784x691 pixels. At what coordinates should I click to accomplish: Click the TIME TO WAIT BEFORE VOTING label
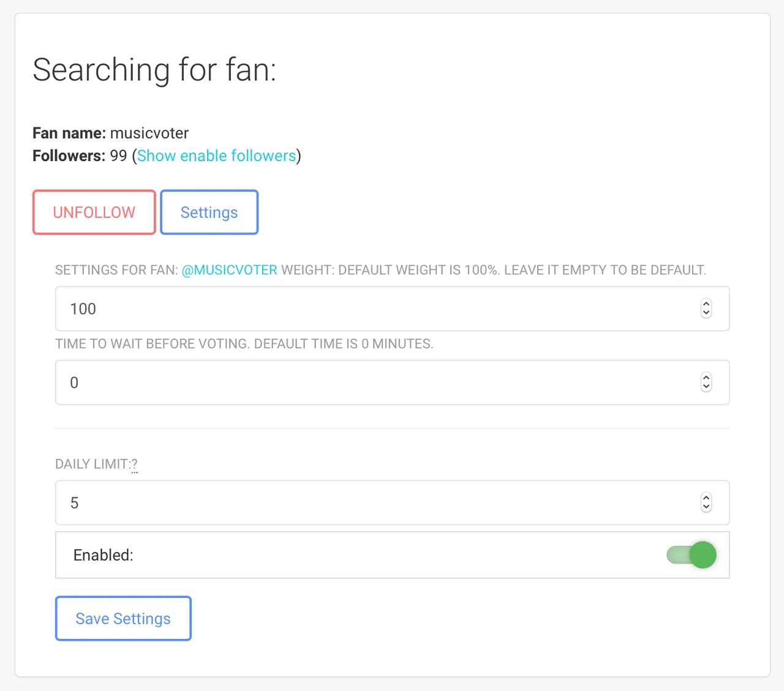pyautogui.click(x=244, y=344)
